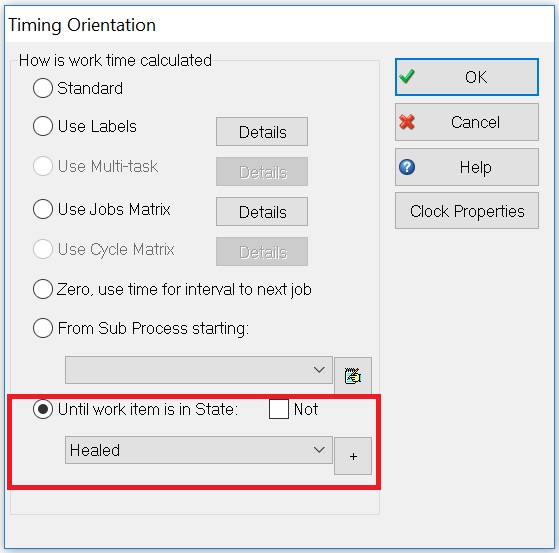Open Details for Use Labels
Image resolution: width=559 pixels, height=553 pixels.
tap(262, 132)
